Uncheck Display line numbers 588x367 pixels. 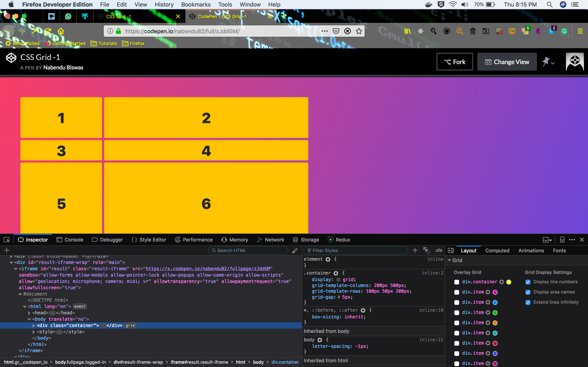[x=528, y=282]
